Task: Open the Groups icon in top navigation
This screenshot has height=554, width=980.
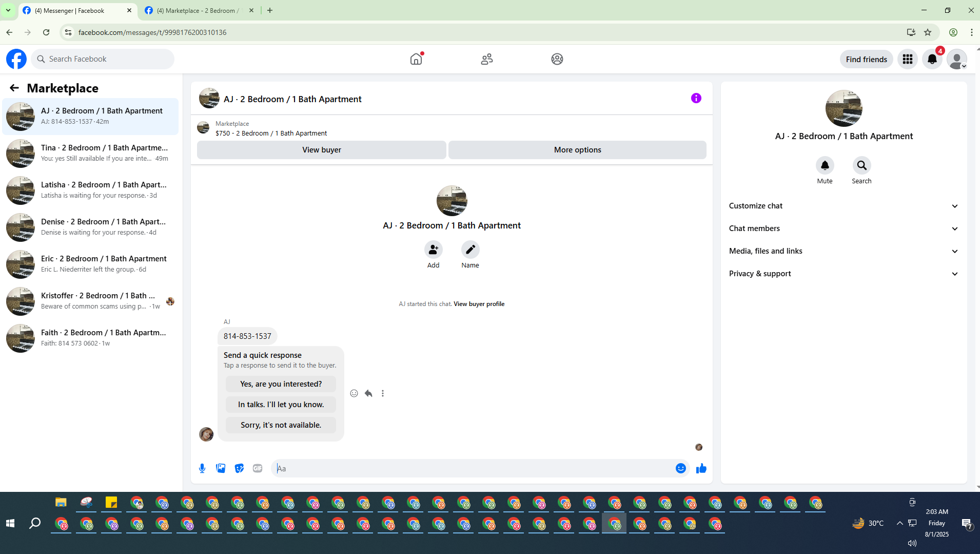Action: pyautogui.click(x=557, y=59)
